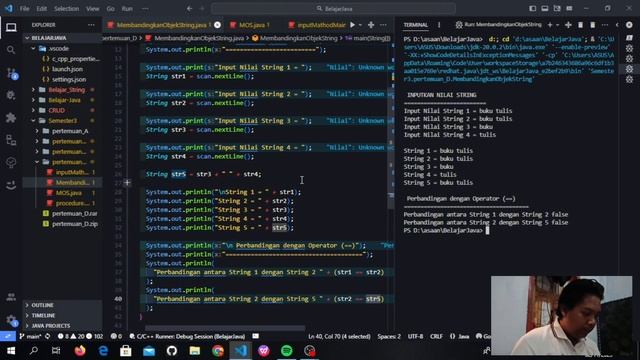
Task: Open GitHub Desktop from the taskbar
Action: pyautogui.click(x=172, y=351)
